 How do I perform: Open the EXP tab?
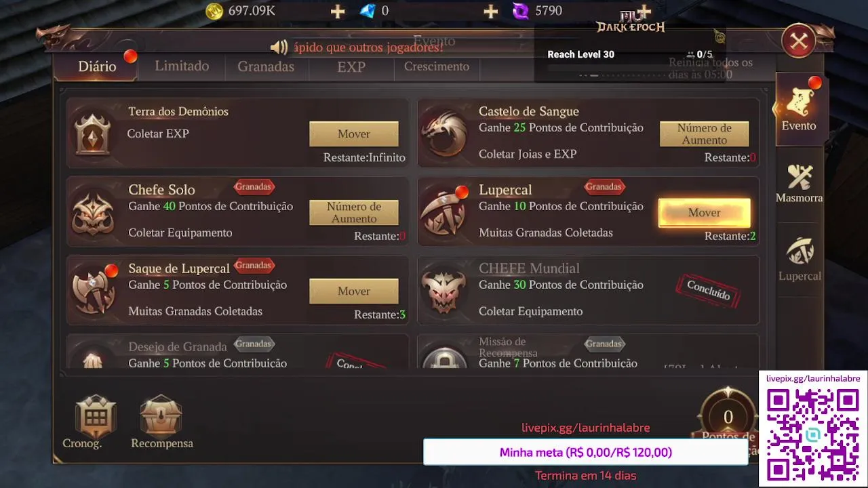(x=351, y=66)
